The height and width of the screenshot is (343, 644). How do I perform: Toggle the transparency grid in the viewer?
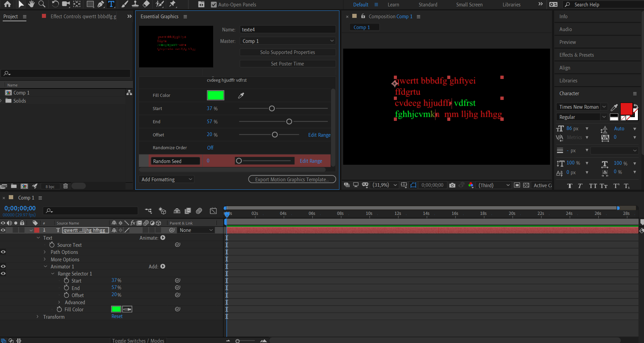(x=526, y=185)
